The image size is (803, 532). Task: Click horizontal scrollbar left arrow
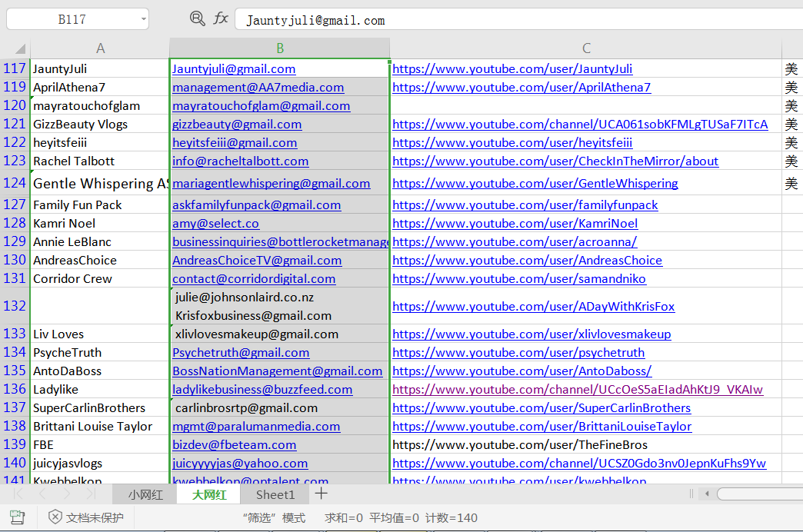[707, 494]
